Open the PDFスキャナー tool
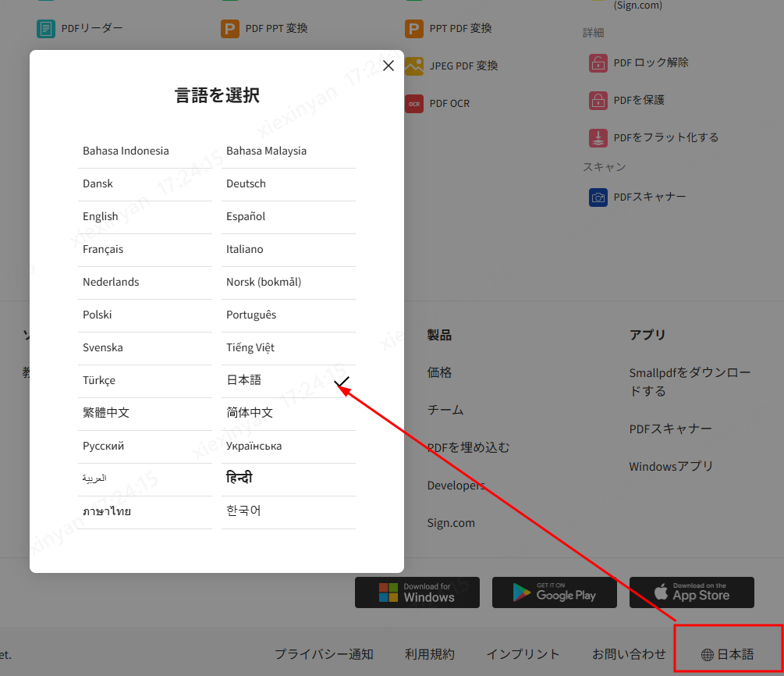Image resolution: width=784 pixels, height=676 pixels. (647, 197)
